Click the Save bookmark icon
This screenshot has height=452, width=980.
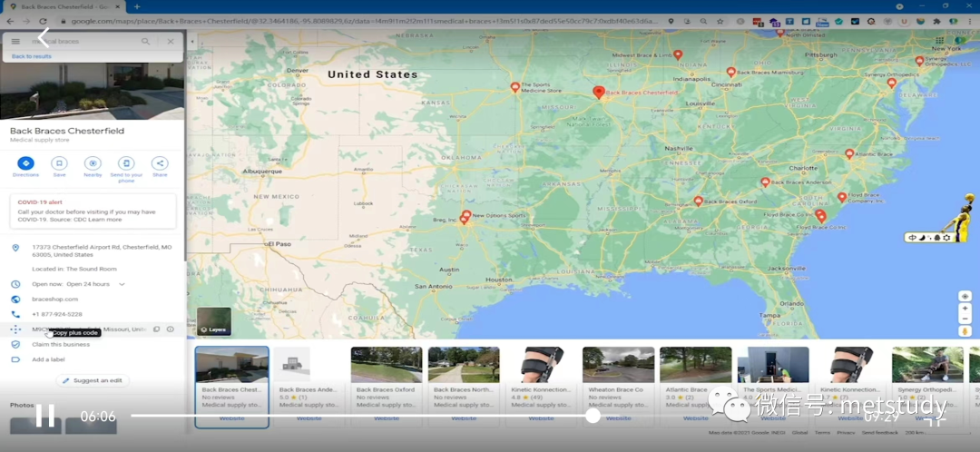point(59,163)
